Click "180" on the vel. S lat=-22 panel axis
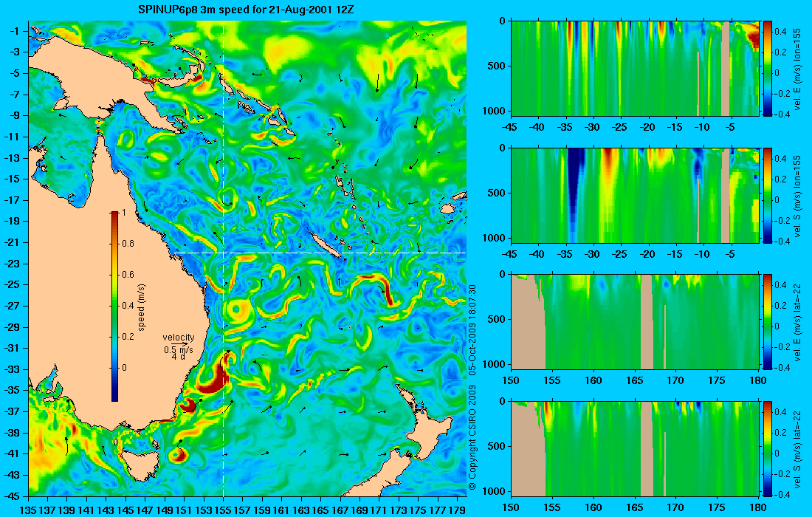This screenshot has width=812, height=517. pos(758,507)
